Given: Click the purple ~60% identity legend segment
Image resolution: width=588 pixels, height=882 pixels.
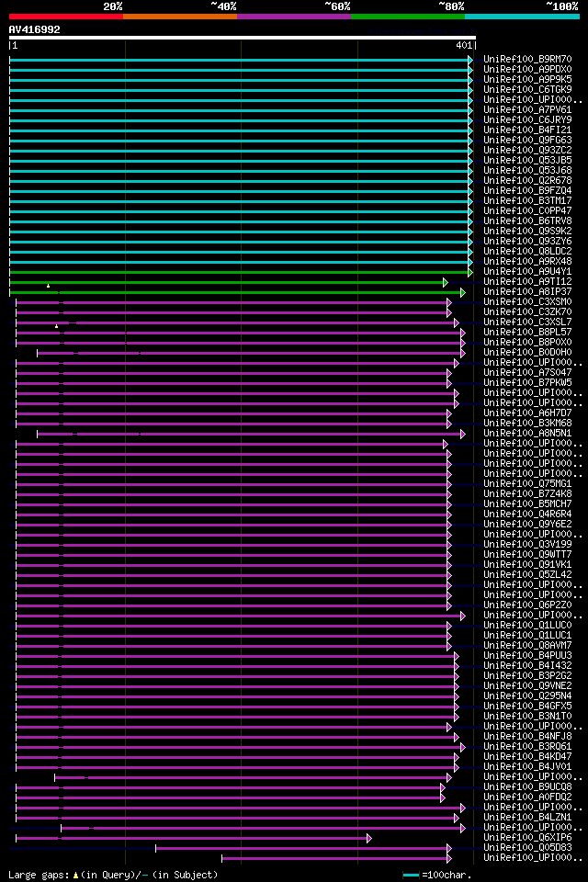Looking at the screenshot, I should tap(294, 17).
